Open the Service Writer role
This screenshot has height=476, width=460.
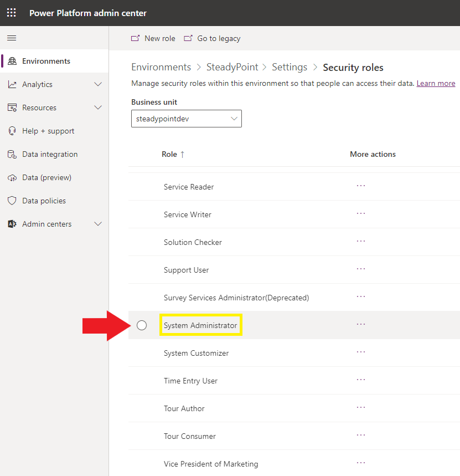click(188, 214)
